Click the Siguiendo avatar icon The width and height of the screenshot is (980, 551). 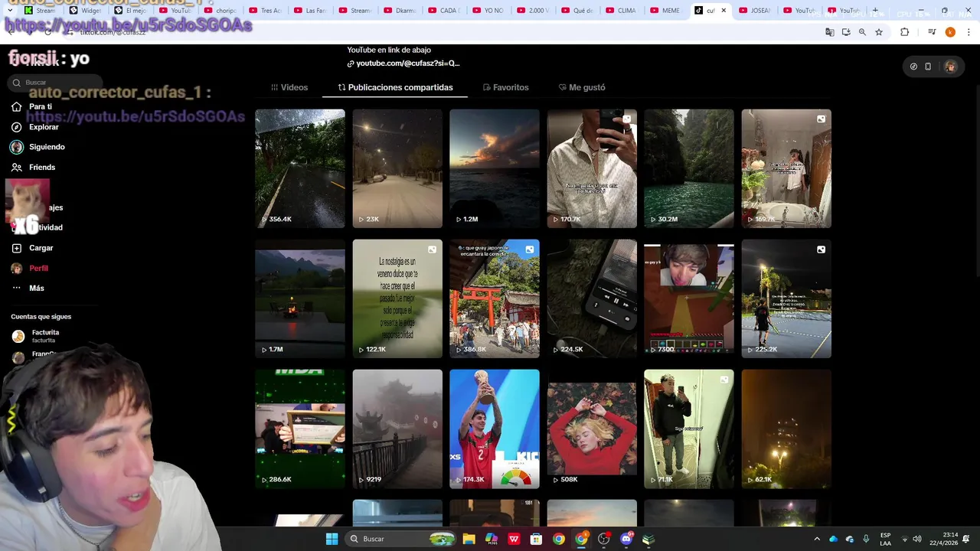(x=17, y=147)
